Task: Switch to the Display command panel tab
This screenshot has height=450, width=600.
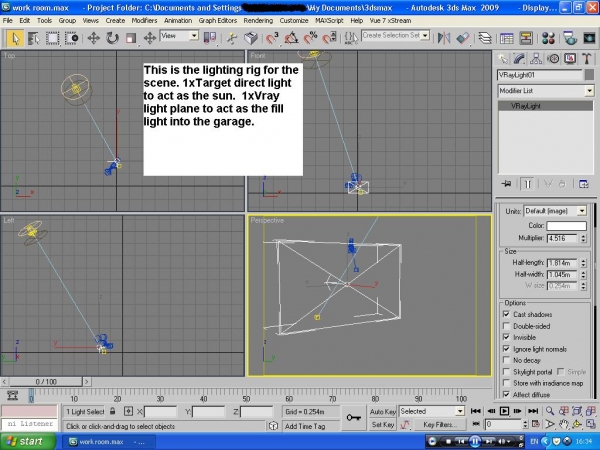Action: click(x=570, y=59)
